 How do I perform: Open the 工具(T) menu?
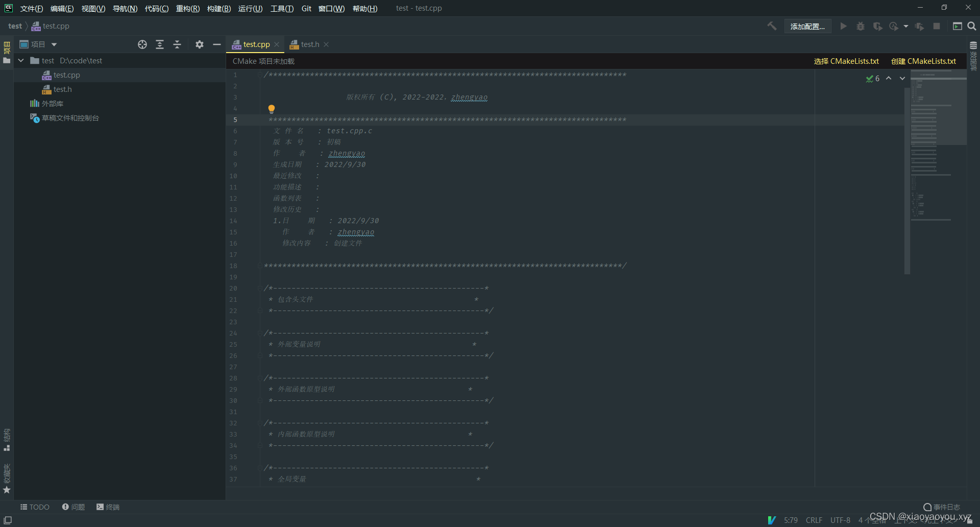[282, 9]
